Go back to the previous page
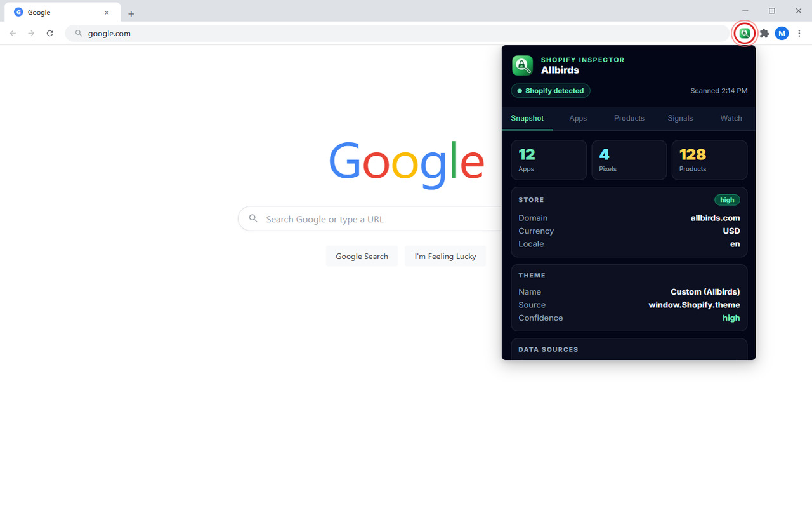Viewport: 812px width, 508px height. (x=13, y=33)
